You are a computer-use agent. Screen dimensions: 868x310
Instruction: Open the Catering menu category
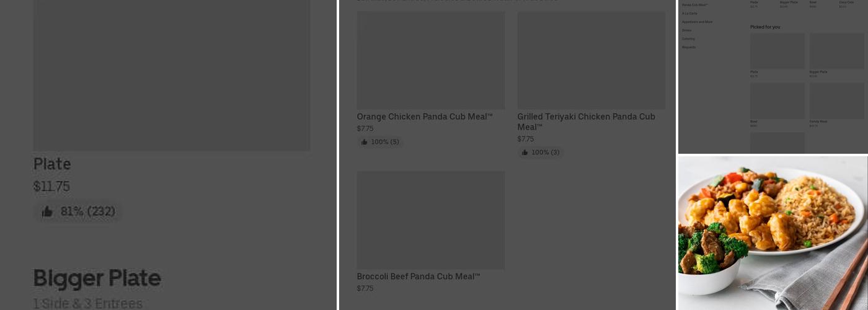click(688, 38)
